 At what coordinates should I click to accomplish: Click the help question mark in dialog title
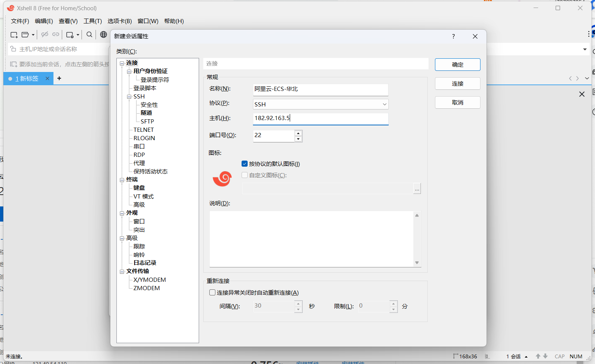[x=453, y=36]
